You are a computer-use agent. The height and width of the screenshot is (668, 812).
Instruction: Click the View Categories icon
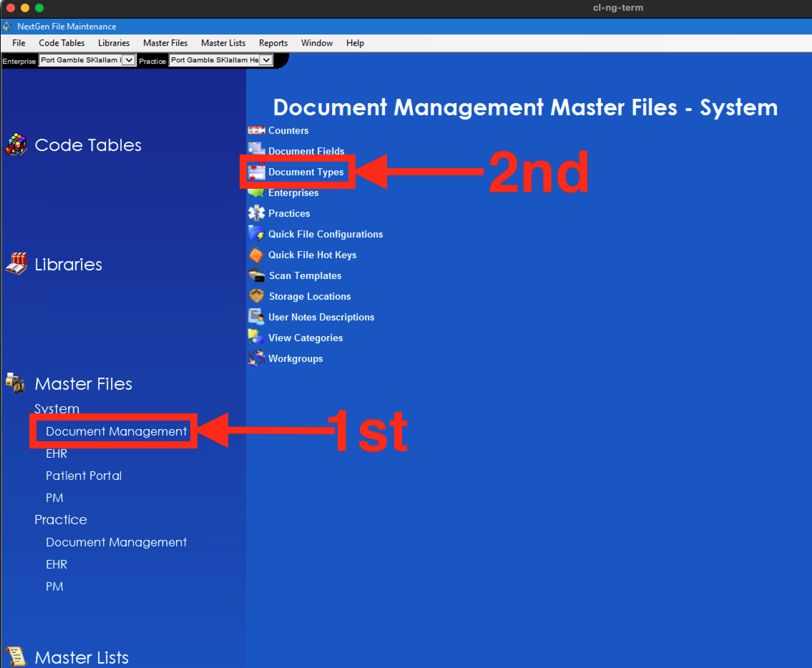pyautogui.click(x=256, y=337)
